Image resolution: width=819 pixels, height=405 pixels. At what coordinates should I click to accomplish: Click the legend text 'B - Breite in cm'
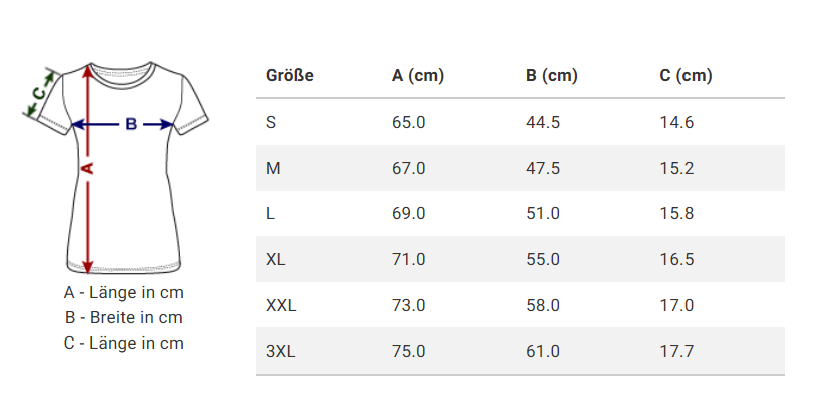click(x=124, y=318)
